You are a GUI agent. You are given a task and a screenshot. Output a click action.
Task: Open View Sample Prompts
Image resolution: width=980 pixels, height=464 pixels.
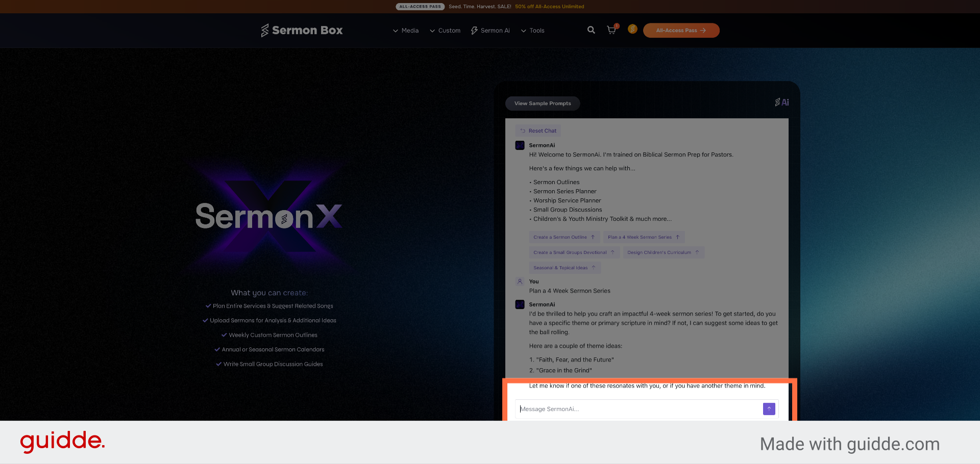(x=543, y=104)
